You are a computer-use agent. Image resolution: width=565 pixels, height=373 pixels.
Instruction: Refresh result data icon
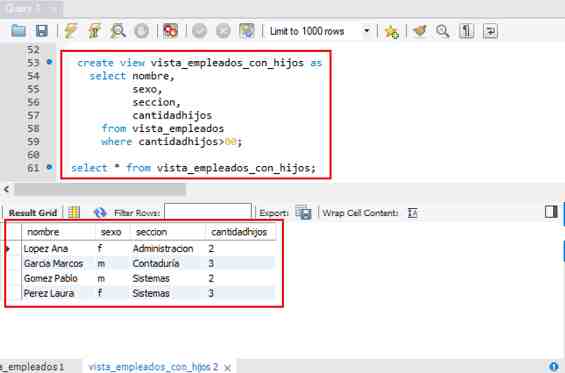[x=100, y=213]
